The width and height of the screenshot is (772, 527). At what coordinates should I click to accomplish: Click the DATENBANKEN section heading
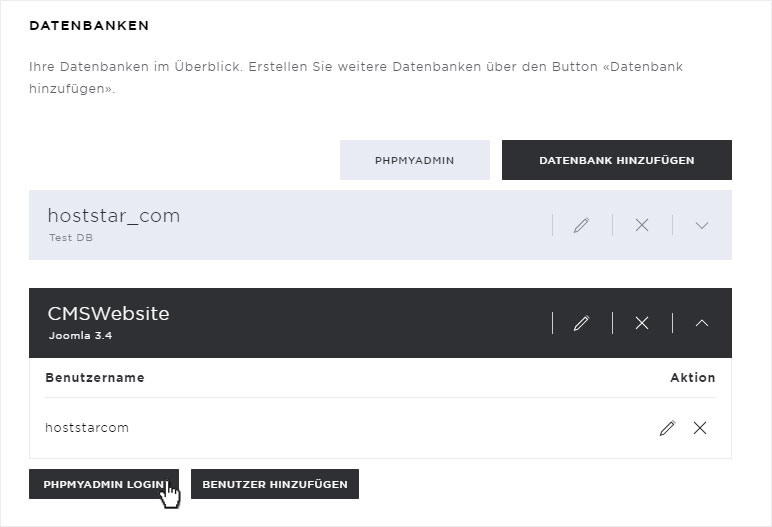pyautogui.click(x=89, y=26)
